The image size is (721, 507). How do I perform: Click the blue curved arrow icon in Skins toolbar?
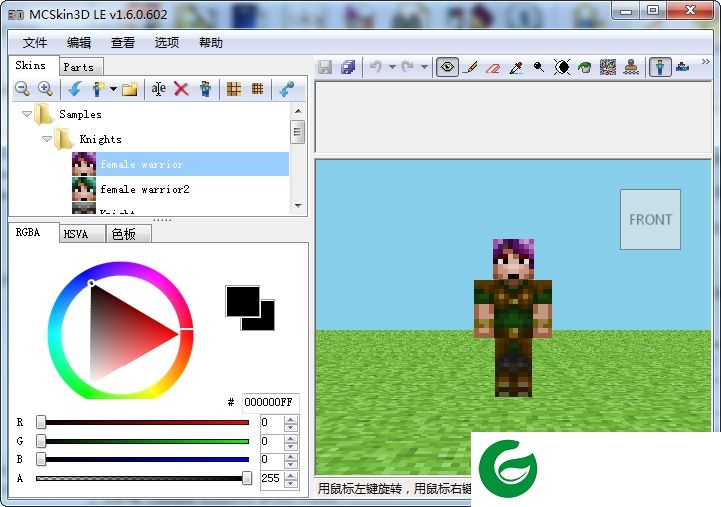[74, 88]
